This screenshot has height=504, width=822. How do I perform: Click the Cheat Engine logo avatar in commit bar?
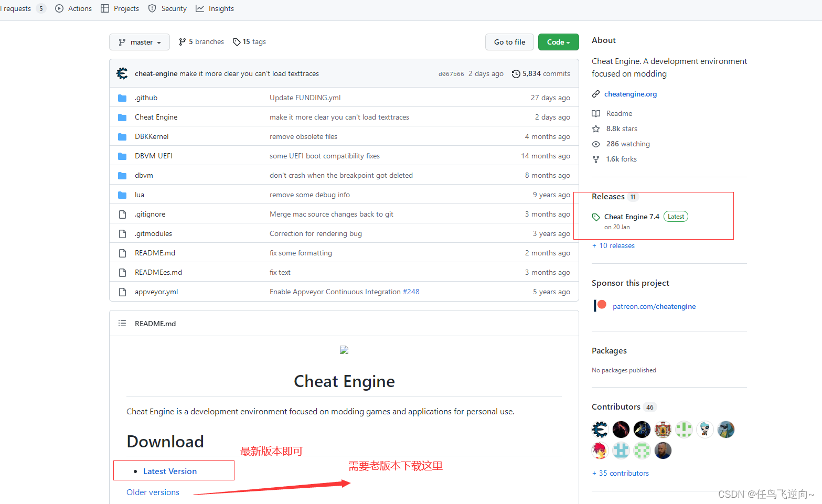point(122,73)
